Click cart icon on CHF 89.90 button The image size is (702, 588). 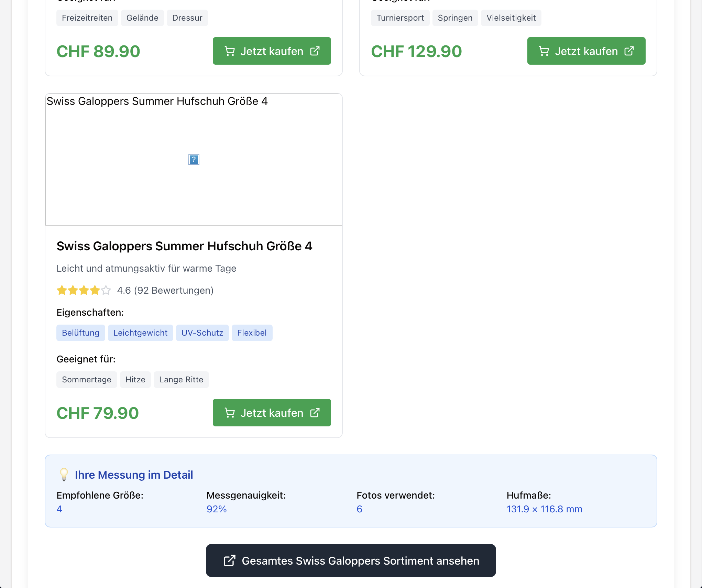click(230, 51)
